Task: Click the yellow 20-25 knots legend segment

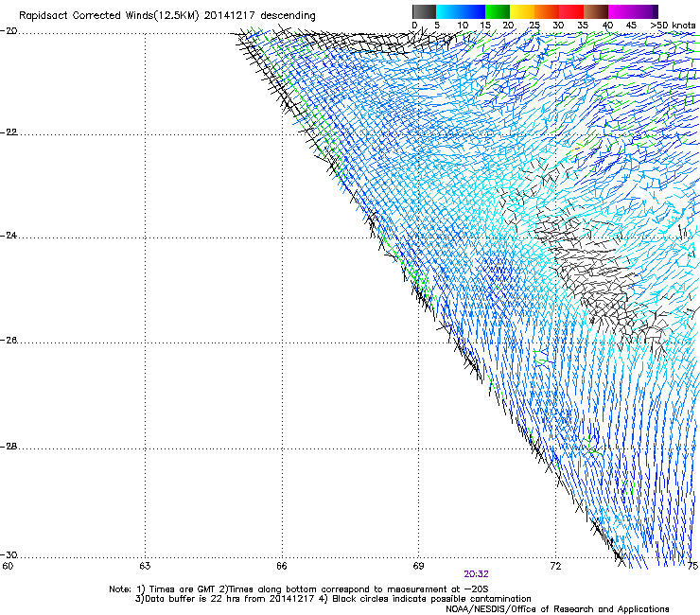Action: [x=522, y=11]
